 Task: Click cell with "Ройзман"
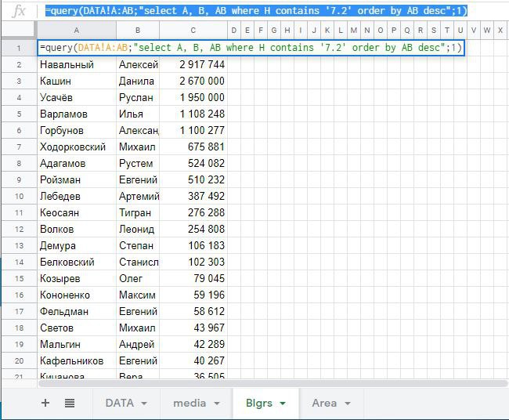tap(77, 179)
